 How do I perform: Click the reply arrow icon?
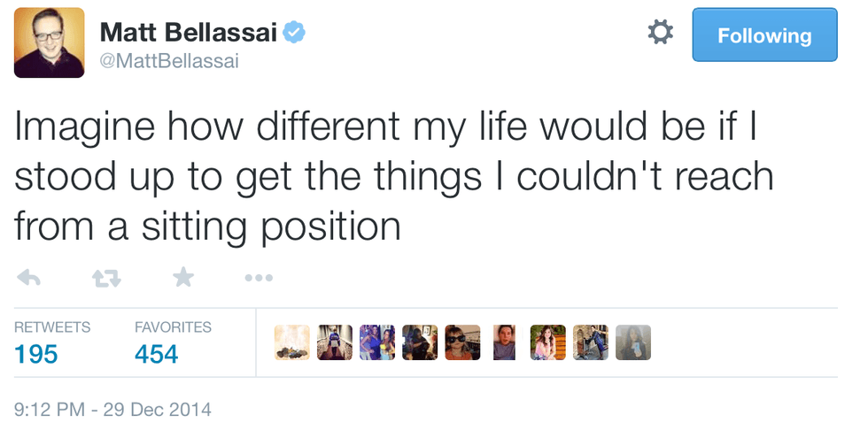(x=30, y=278)
